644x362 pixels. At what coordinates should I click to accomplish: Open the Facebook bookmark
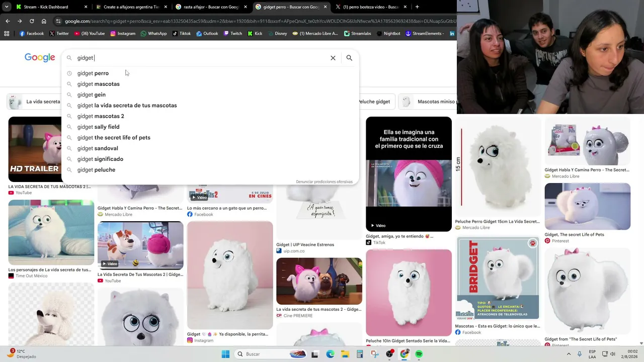click(x=31, y=34)
